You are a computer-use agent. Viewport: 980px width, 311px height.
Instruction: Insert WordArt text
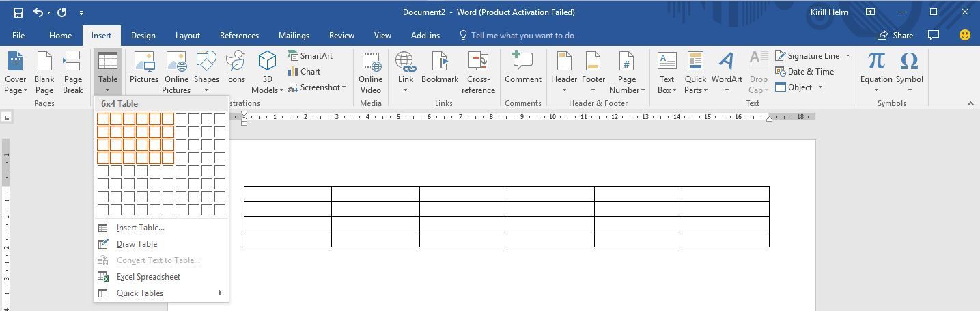(727, 72)
